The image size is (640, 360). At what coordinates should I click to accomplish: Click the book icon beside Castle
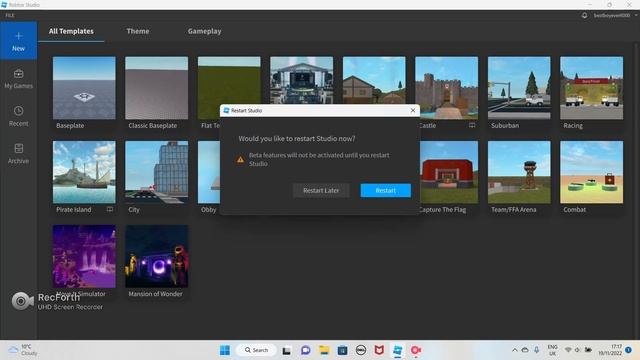click(472, 125)
